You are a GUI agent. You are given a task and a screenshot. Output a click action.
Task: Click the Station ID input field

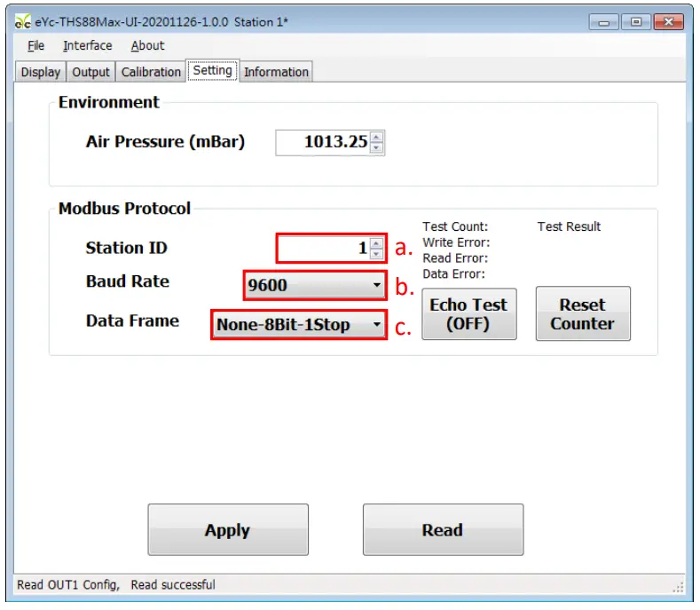323,249
